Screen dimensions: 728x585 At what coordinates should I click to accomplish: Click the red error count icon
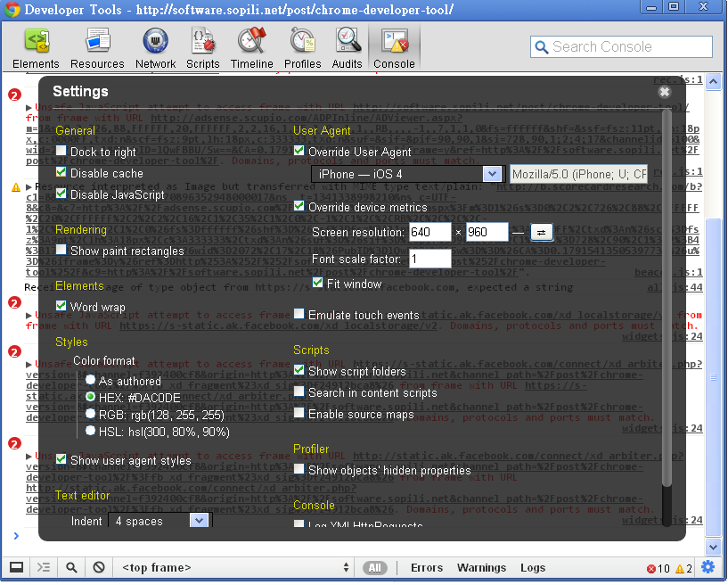click(651, 569)
